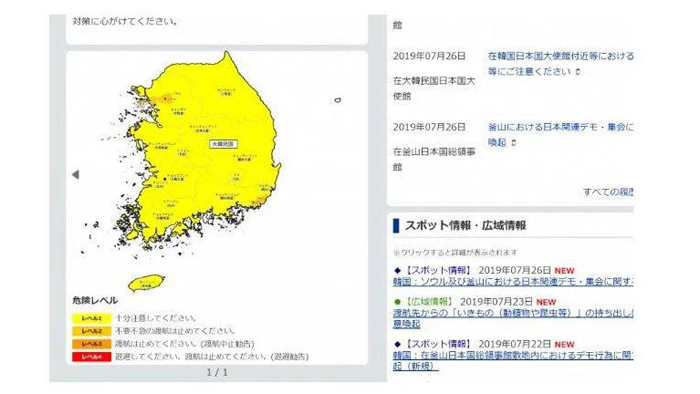Screen dimensions: 700x394
Task: Click the 在釜山日本国総領事館 source text
Action: (434, 159)
